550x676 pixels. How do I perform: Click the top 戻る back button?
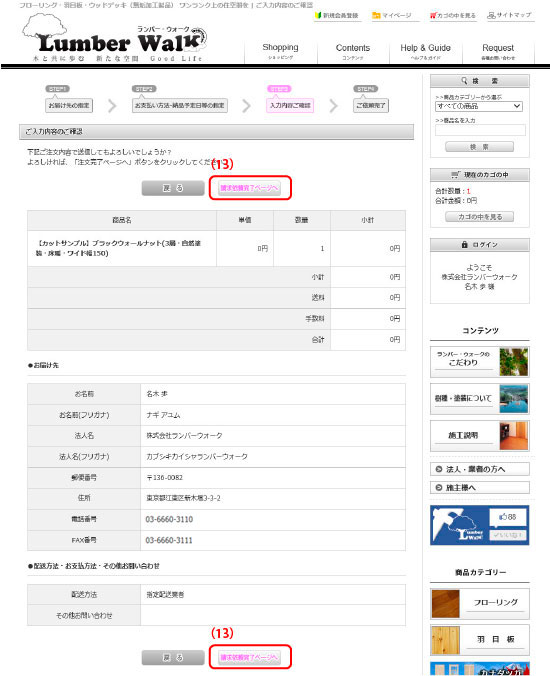173,188
